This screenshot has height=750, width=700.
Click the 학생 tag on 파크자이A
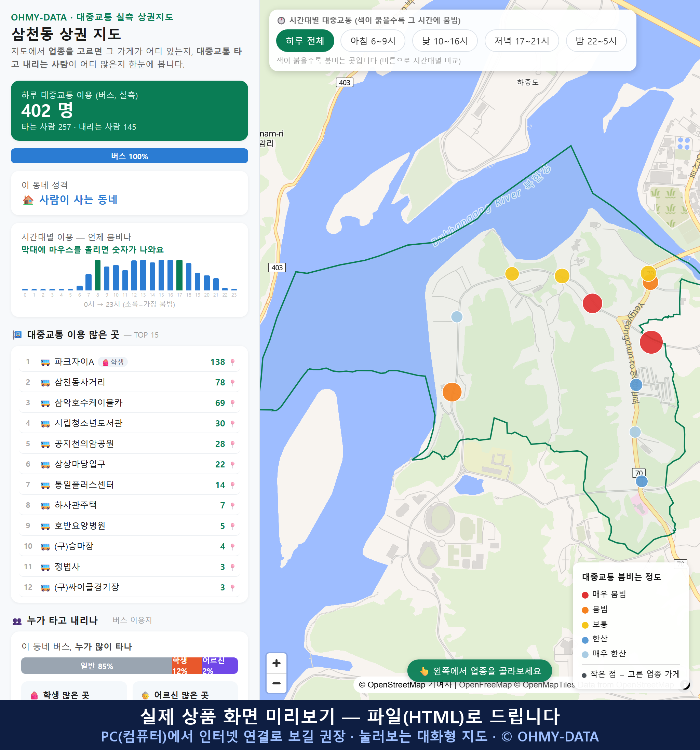coord(113,362)
